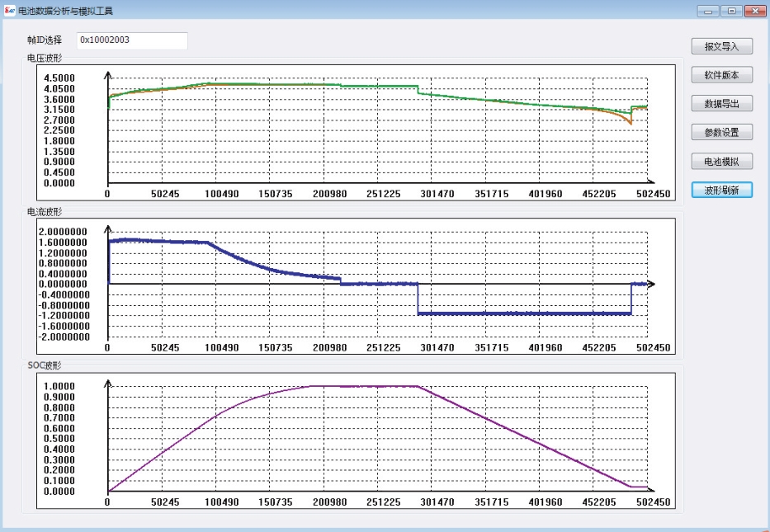Click 0.3000 on SOC chart axis

click(x=59, y=460)
